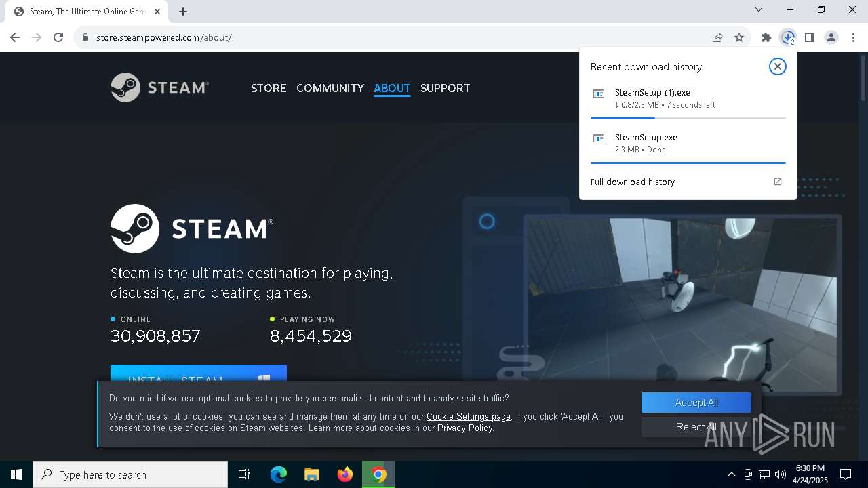Open the SUPPORT navigation item
868x488 pixels.
point(445,88)
